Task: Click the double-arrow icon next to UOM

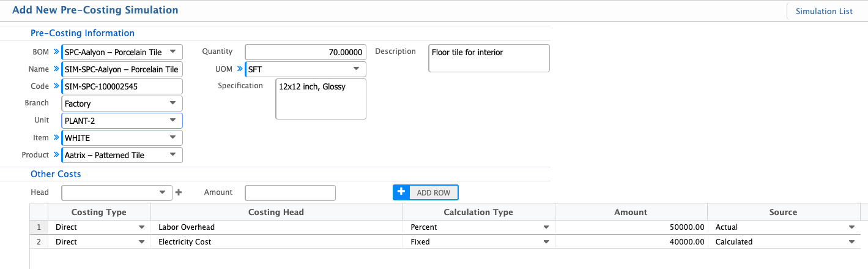Action: click(x=240, y=69)
